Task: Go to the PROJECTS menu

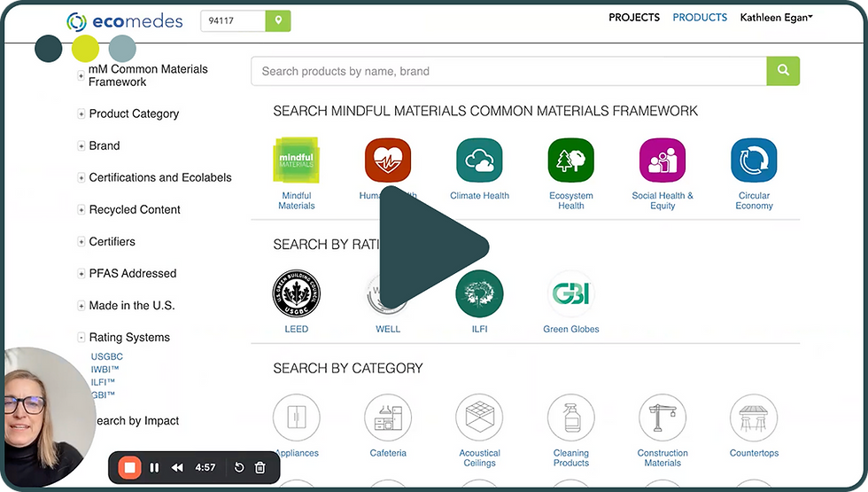Action: [634, 18]
